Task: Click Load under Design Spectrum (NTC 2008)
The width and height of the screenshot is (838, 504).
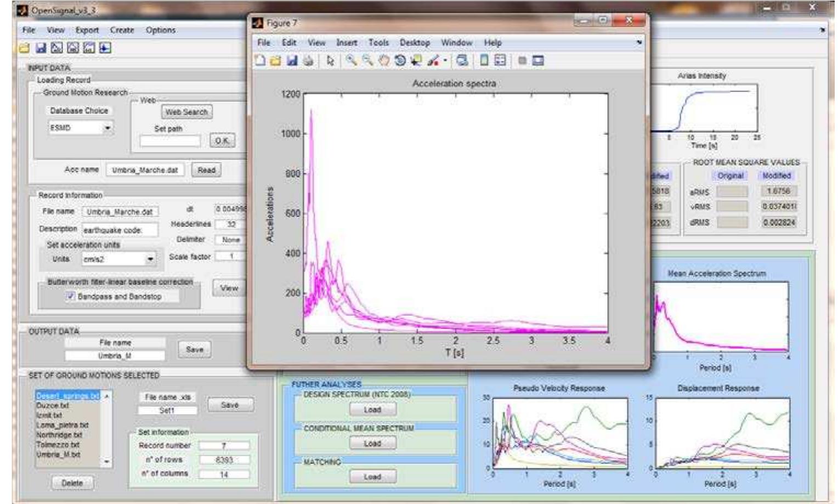Action: (372, 410)
